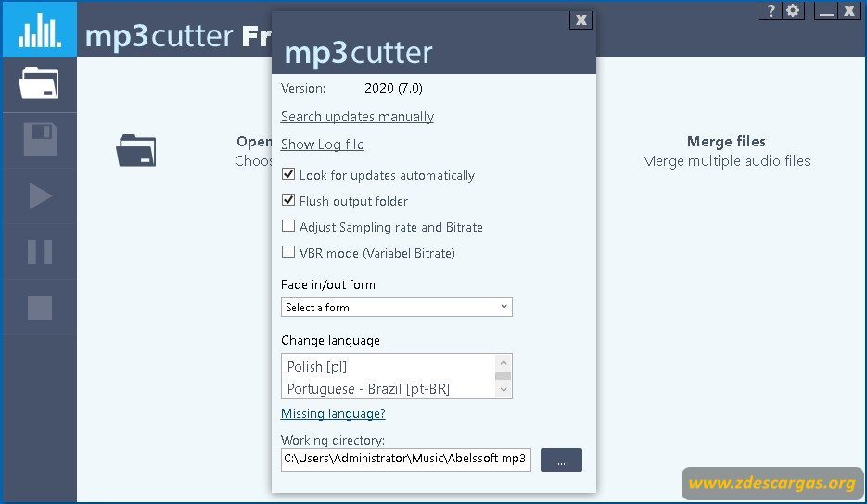Enable Adjust Sampling rate and Bitrate
Viewport: 867px width, 504px height.
point(288,226)
